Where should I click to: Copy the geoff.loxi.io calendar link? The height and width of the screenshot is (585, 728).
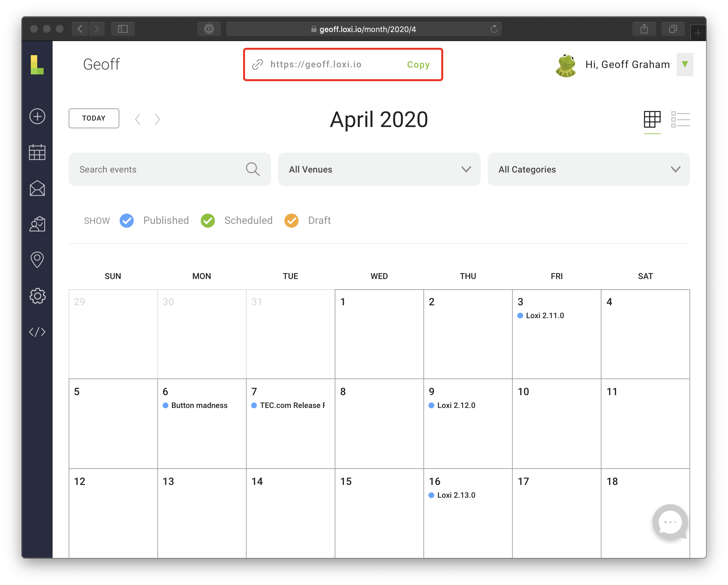tap(418, 64)
